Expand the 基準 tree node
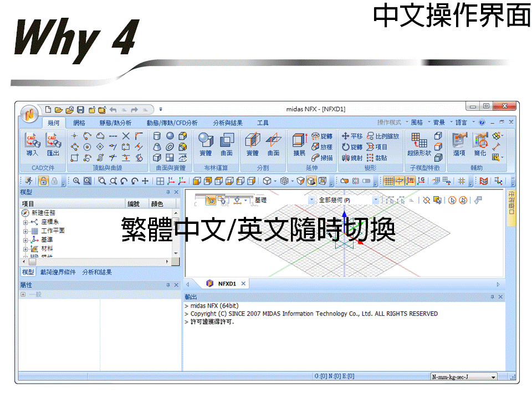Image resolution: width=532 pixels, height=399 pixels. click(x=25, y=240)
